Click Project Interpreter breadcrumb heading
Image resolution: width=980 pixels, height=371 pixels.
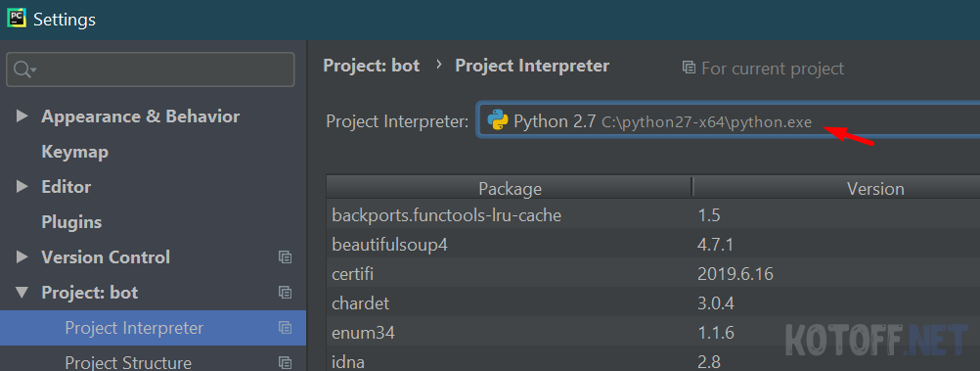coord(532,66)
